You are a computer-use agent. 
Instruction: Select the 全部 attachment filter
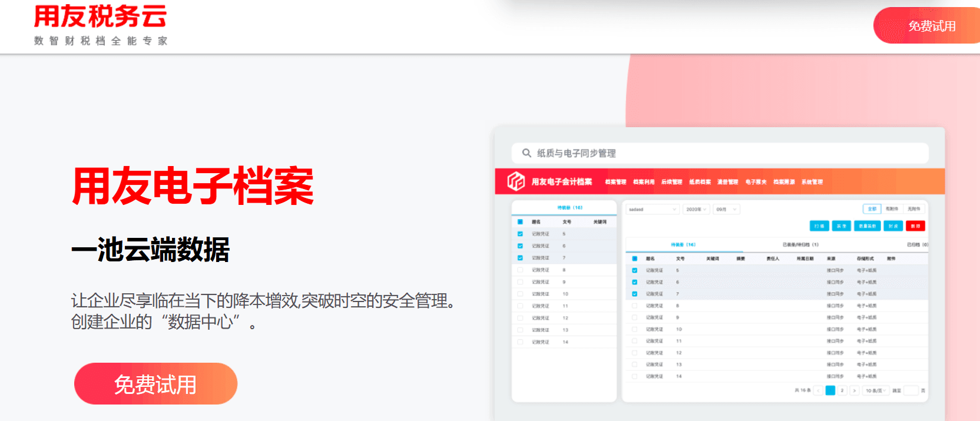(872, 209)
